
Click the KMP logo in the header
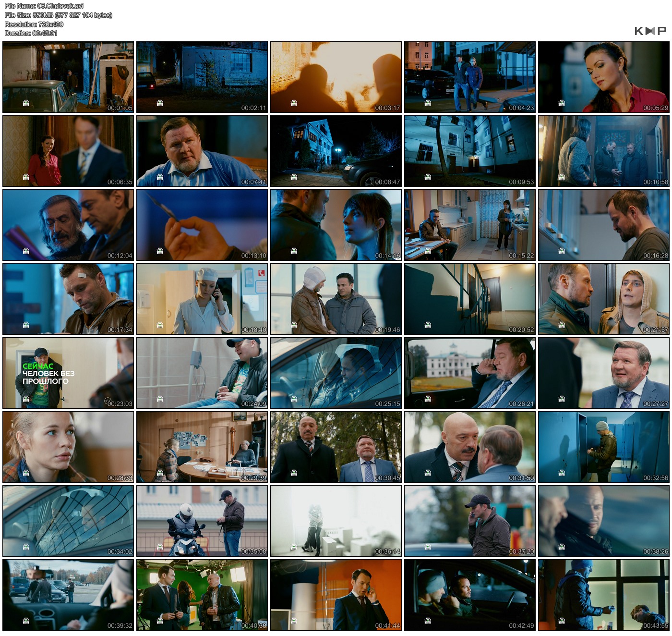coord(650,31)
